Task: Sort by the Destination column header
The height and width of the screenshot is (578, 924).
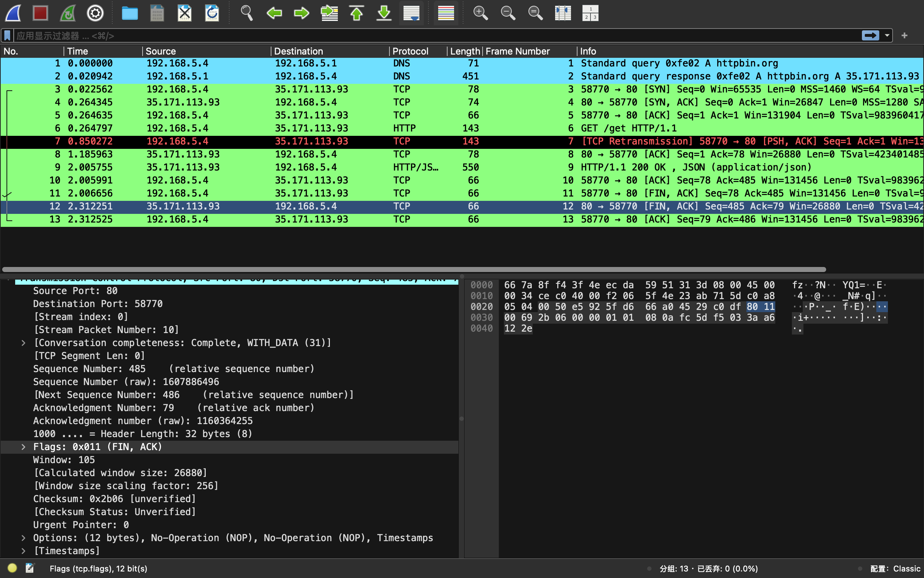Action: pos(330,51)
